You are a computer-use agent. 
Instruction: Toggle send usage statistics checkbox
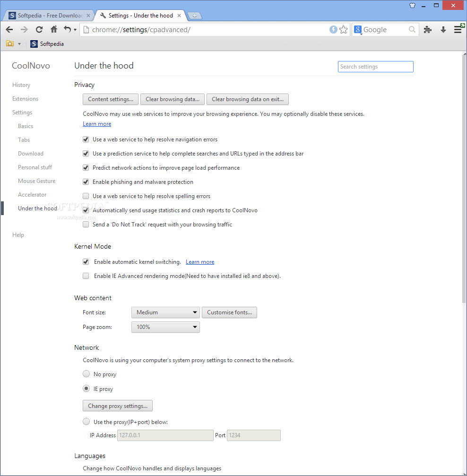tap(86, 210)
